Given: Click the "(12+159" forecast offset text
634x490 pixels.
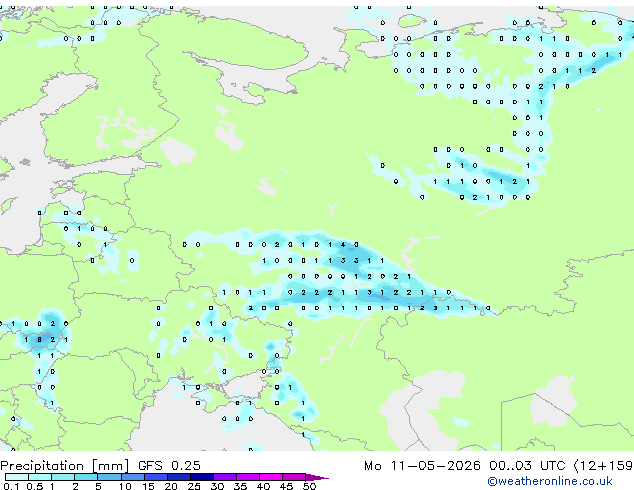Looking at the screenshot, I should point(603,466).
